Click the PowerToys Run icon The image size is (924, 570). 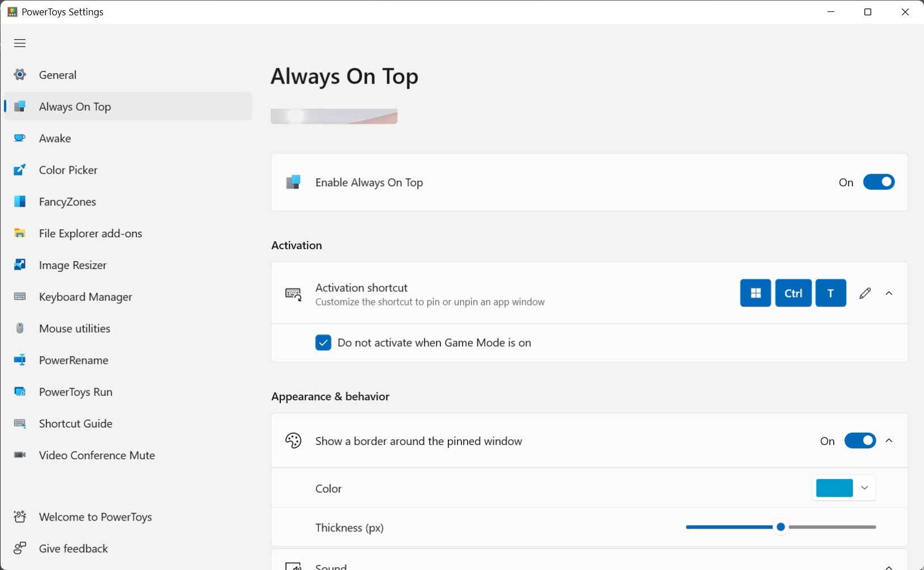tap(20, 392)
